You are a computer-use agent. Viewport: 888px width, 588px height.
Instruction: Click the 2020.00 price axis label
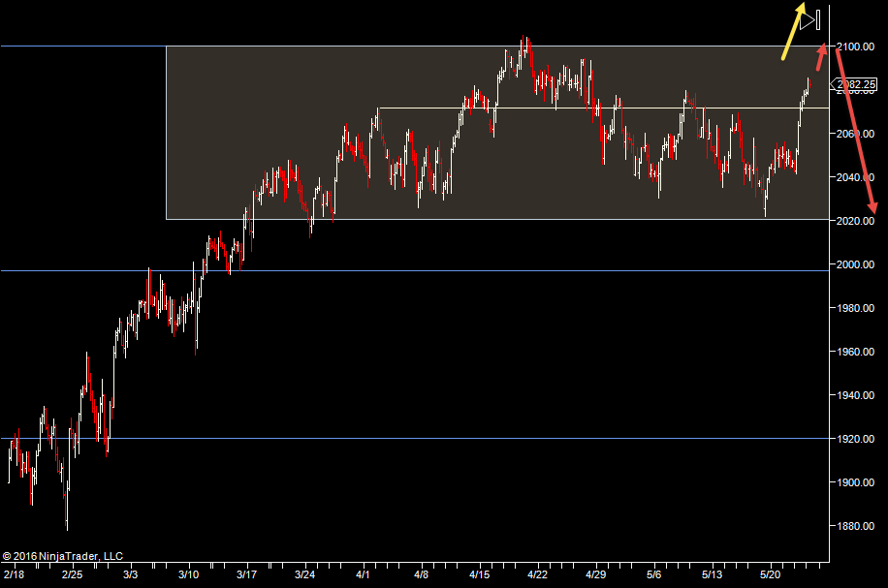(x=855, y=221)
